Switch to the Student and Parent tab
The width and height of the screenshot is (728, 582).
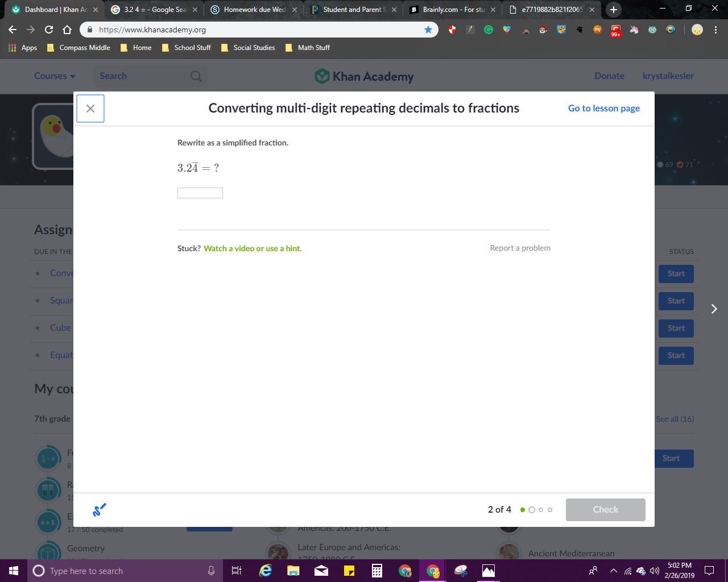(x=353, y=10)
